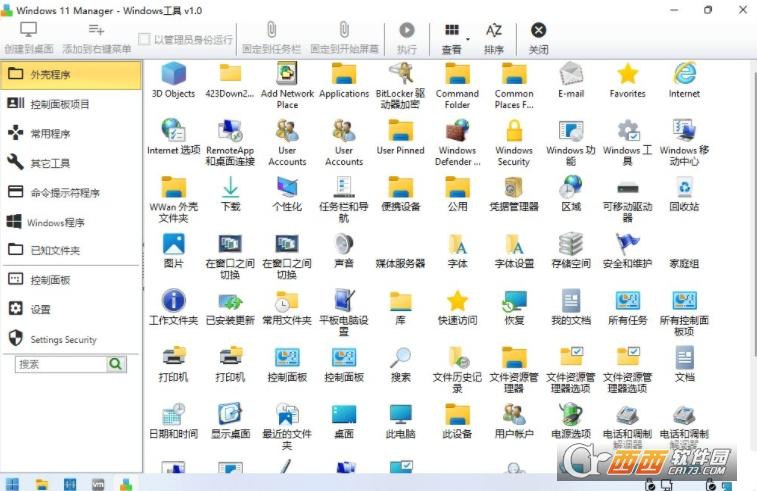Select the 文件历史记录 icon
This screenshot has width=757, height=491.
457,369
